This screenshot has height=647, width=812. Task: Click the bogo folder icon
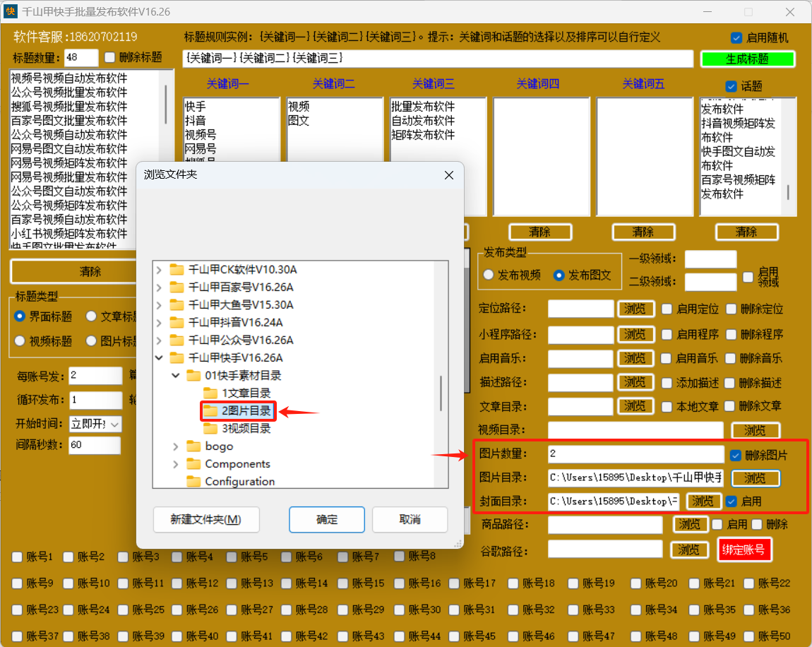pos(193,446)
